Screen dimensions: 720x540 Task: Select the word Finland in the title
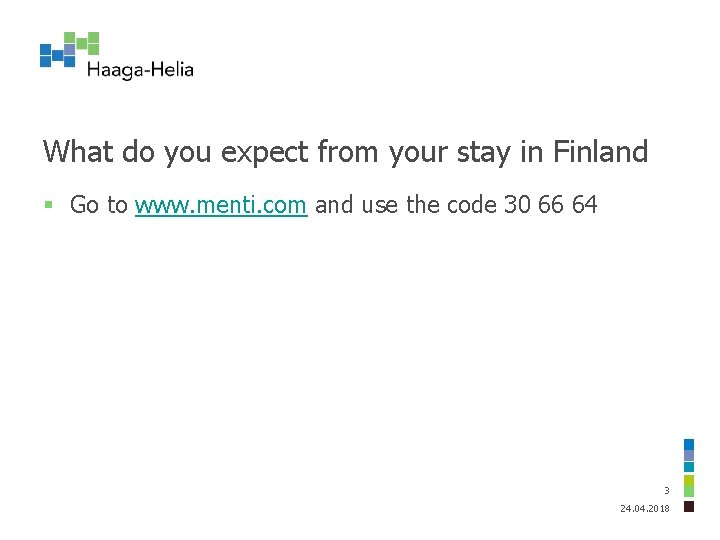(x=600, y=151)
